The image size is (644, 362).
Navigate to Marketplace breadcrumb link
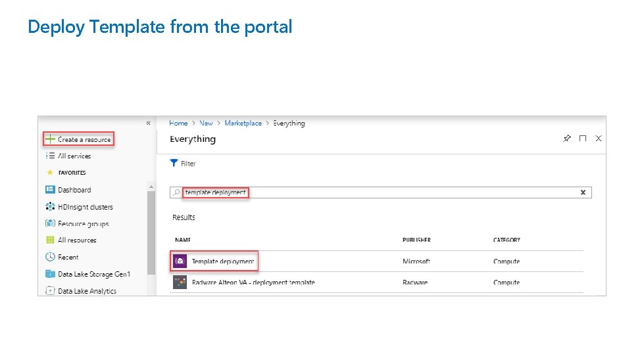point(243,124)
